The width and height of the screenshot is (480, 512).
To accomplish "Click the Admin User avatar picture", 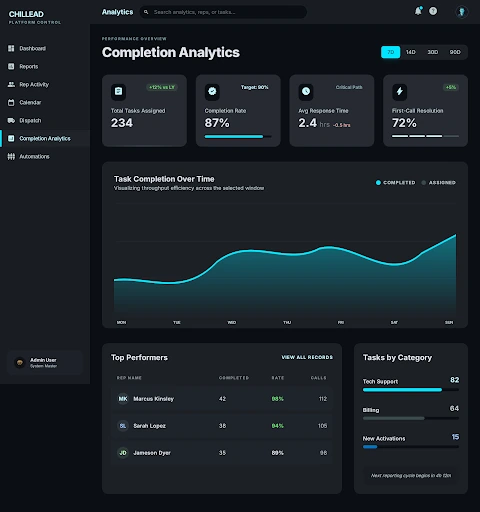I will tap(20, 363).
